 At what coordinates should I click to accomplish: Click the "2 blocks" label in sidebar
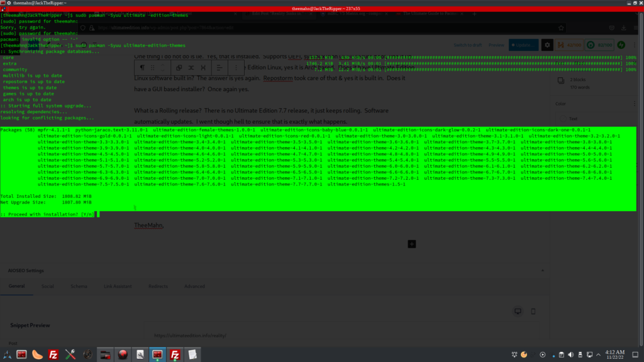[578, 80]
